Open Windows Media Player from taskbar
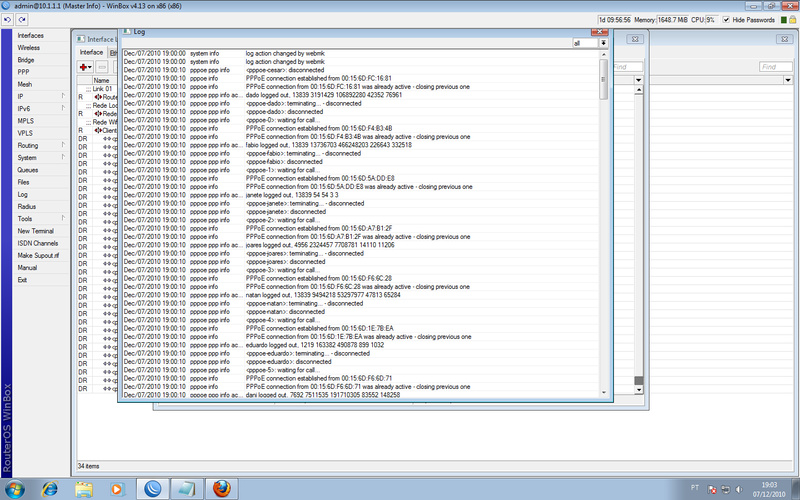Screen dimensions: 800x500 coord(117,489)
